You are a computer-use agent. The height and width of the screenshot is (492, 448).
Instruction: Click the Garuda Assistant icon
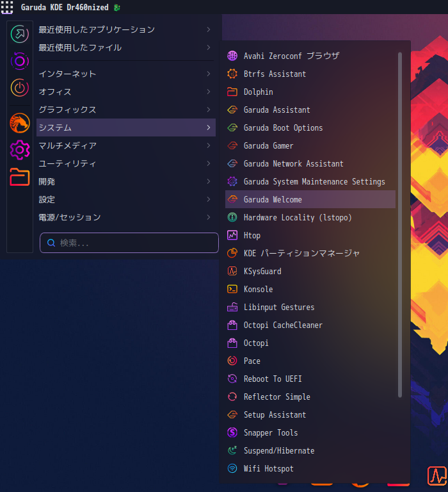pyautogui.click(x=232, y=110)
